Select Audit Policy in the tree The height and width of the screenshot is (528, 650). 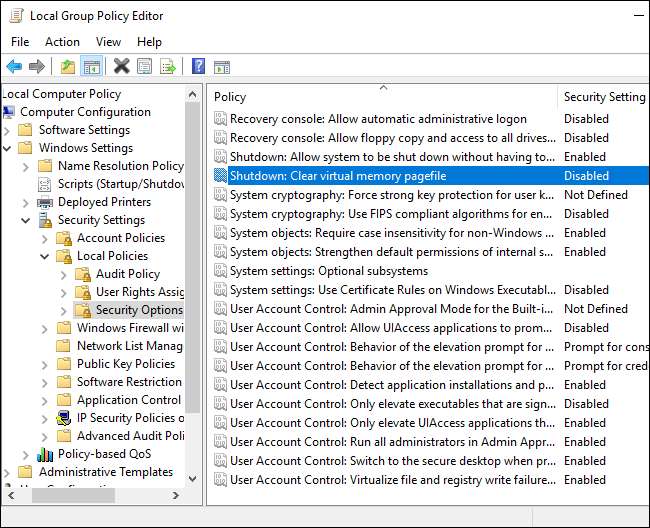tap(127, 274)
